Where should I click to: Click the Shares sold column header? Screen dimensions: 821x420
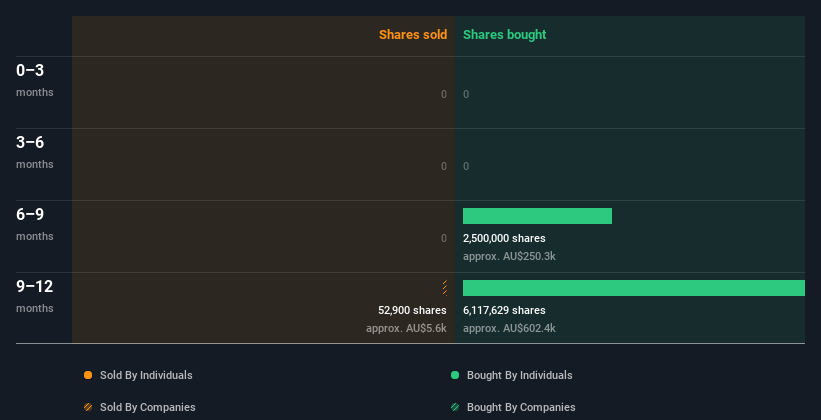[413, 35]
